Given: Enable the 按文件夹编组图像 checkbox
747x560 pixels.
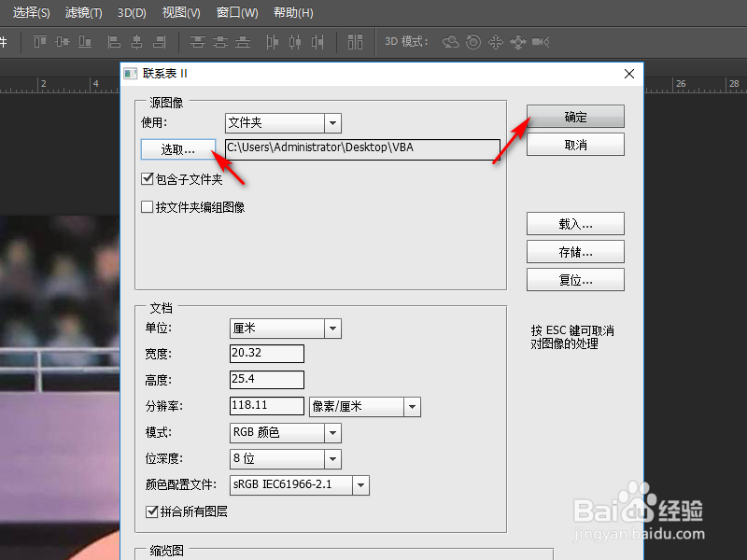Looking at the screenshot, I should (148, 206).
